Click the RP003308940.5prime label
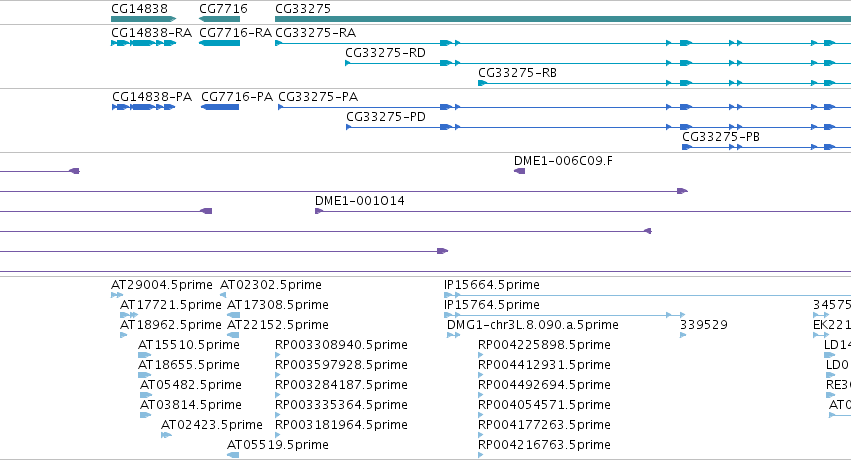 coord(341,345)
